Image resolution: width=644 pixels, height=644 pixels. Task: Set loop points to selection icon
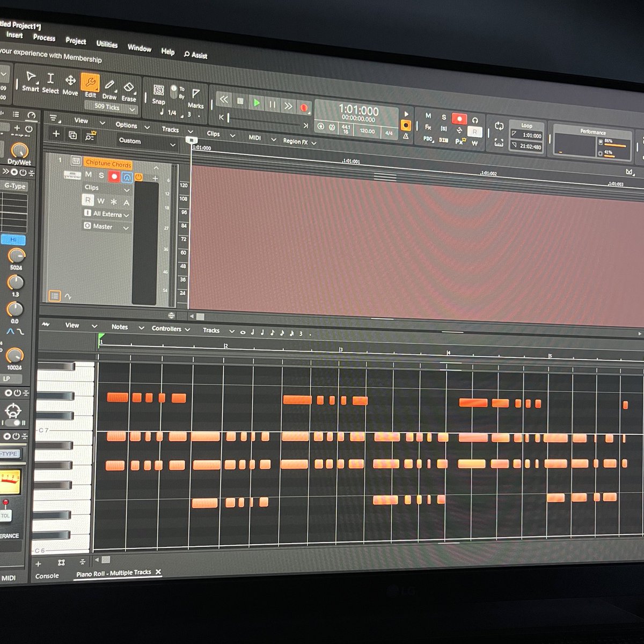(x=499, y=142)
